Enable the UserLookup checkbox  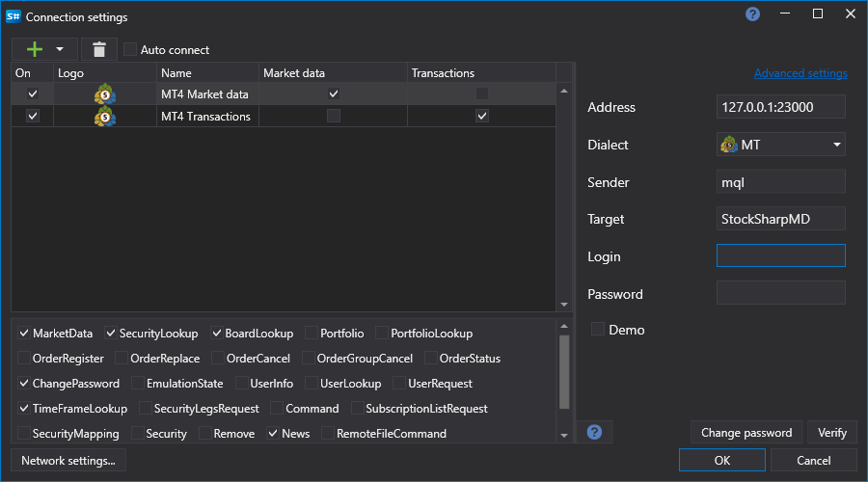click(312, 383)
